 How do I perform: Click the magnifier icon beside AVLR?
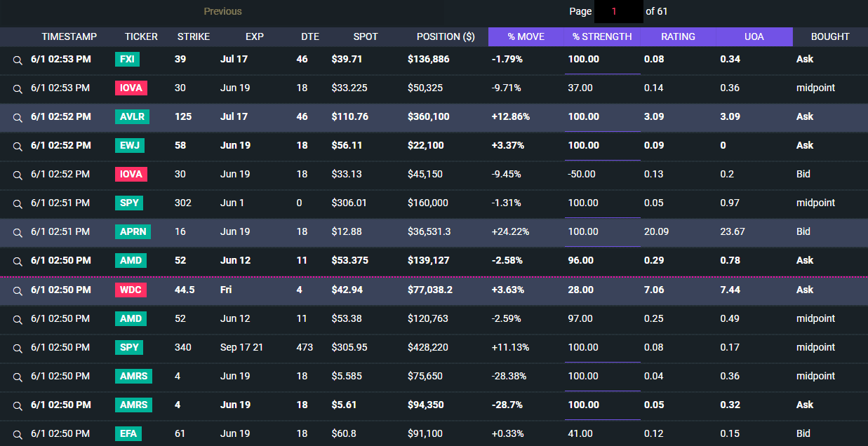coord(18,117)
